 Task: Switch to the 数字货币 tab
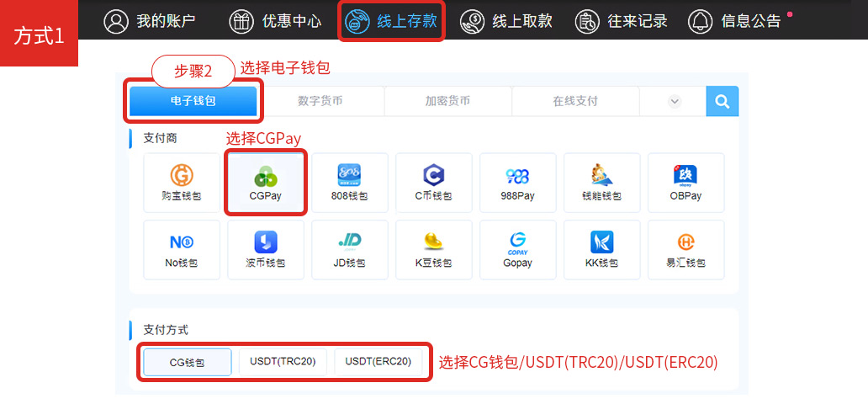320,101
